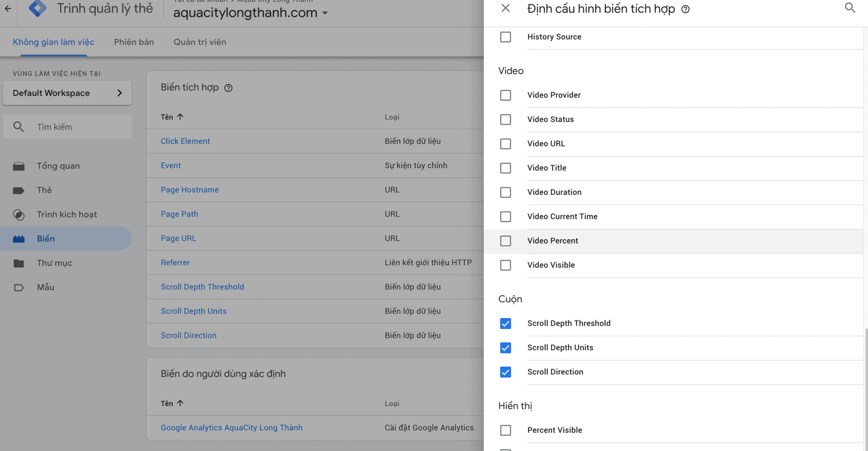The width and height of the screenshot is (868, 451).
Task: Switch to Không gian làm việc tab
Action: coord(53,42)
